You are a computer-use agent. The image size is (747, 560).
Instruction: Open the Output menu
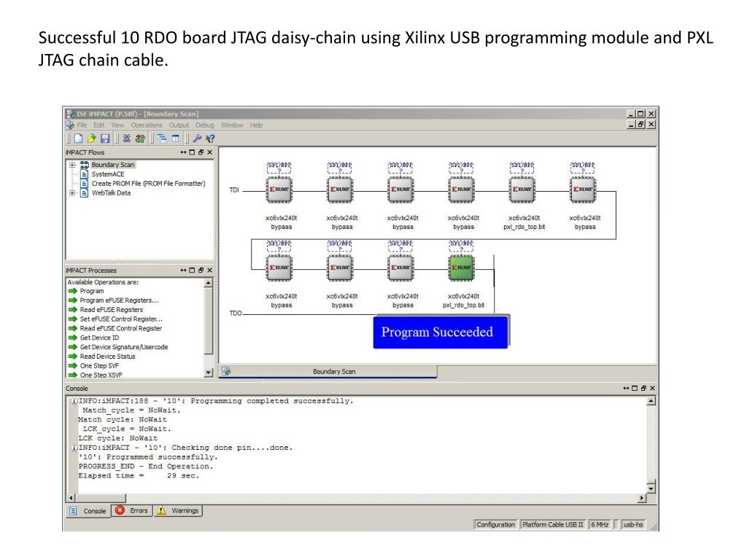(x=179, y=125)
